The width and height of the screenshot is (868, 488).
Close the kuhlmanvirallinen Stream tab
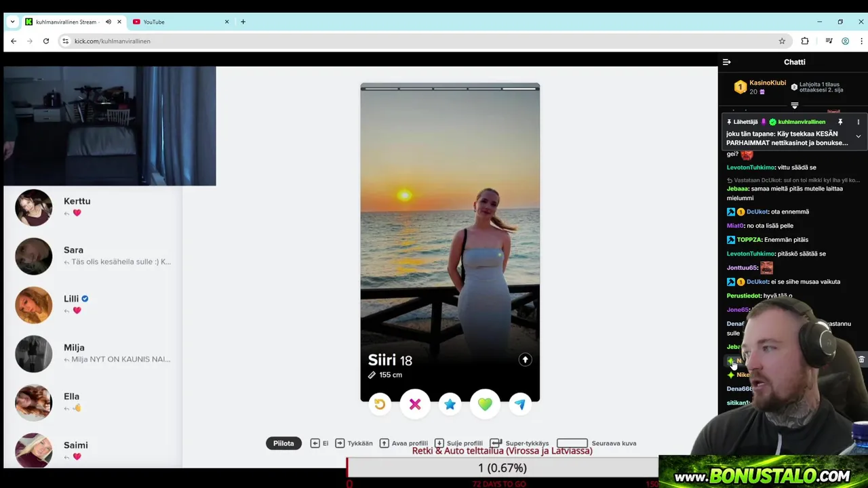pyautogui.click(x=119, y=22)
